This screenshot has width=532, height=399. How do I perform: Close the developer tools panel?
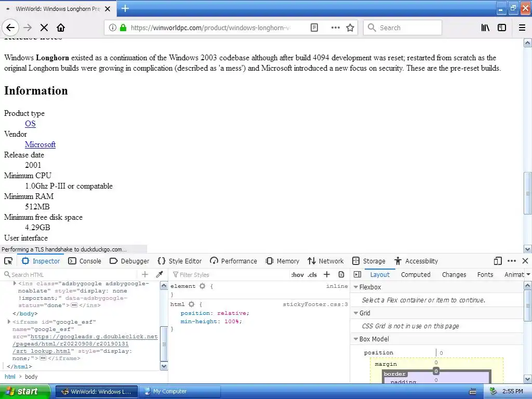click(525, 261)
